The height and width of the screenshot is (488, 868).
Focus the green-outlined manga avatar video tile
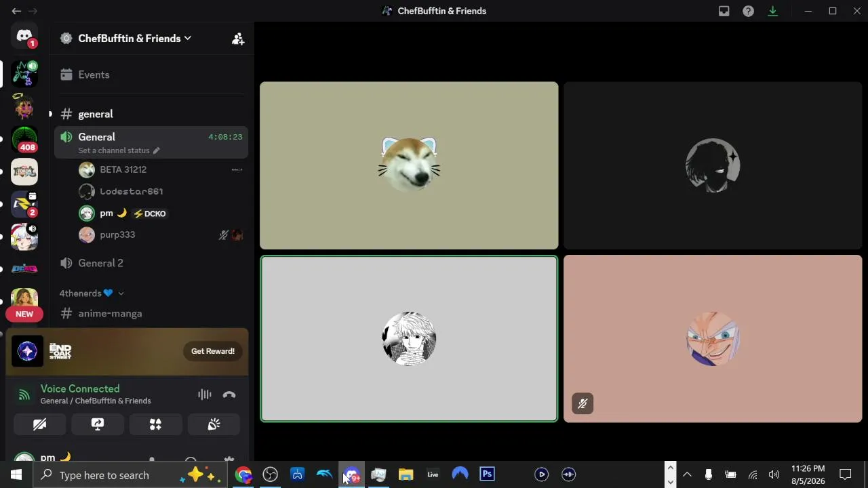(x=409, y=339)
